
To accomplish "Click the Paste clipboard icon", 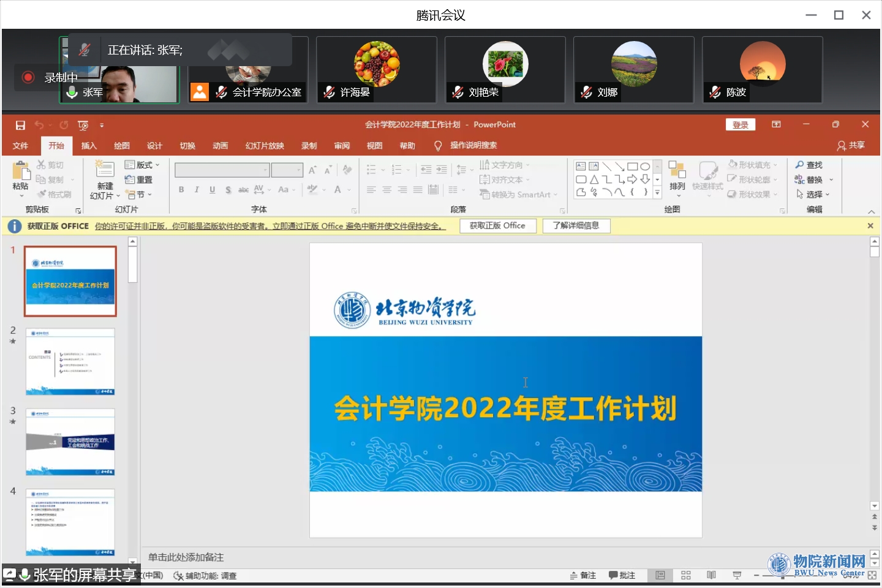I will 20,171.
